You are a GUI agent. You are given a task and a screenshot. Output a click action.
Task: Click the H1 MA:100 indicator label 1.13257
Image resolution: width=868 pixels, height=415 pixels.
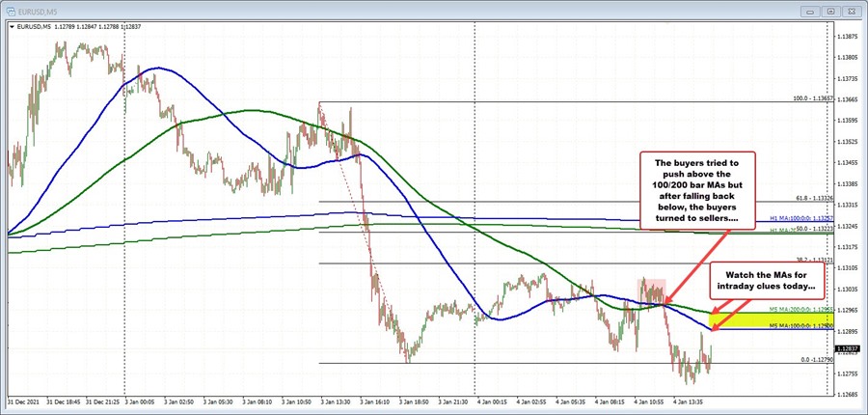tap(802, 219)
